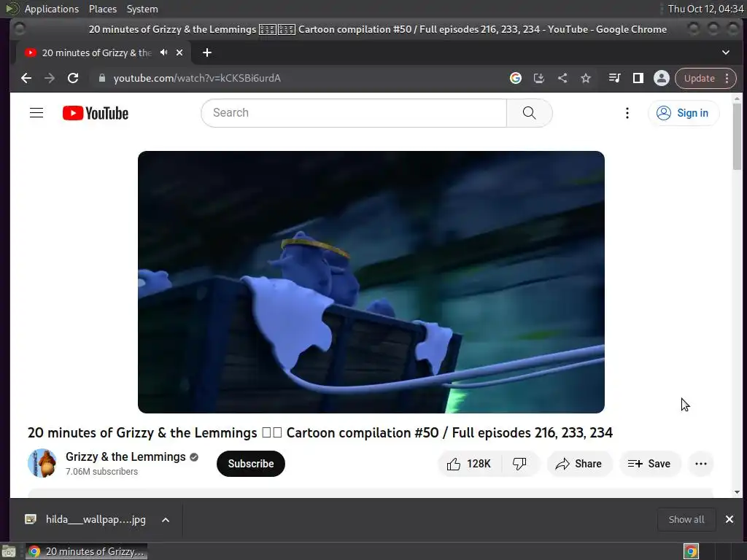Click the forward navigation arrow
The image size is (747, 560).
50,78
